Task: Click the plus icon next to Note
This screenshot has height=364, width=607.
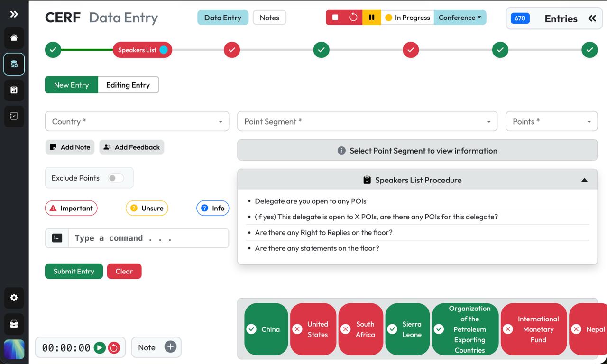Action: point(170,347)
